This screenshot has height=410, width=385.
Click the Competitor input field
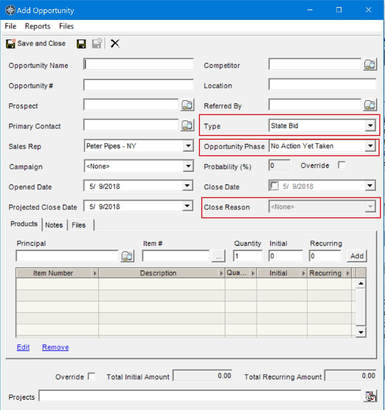[x=315, y=64]
